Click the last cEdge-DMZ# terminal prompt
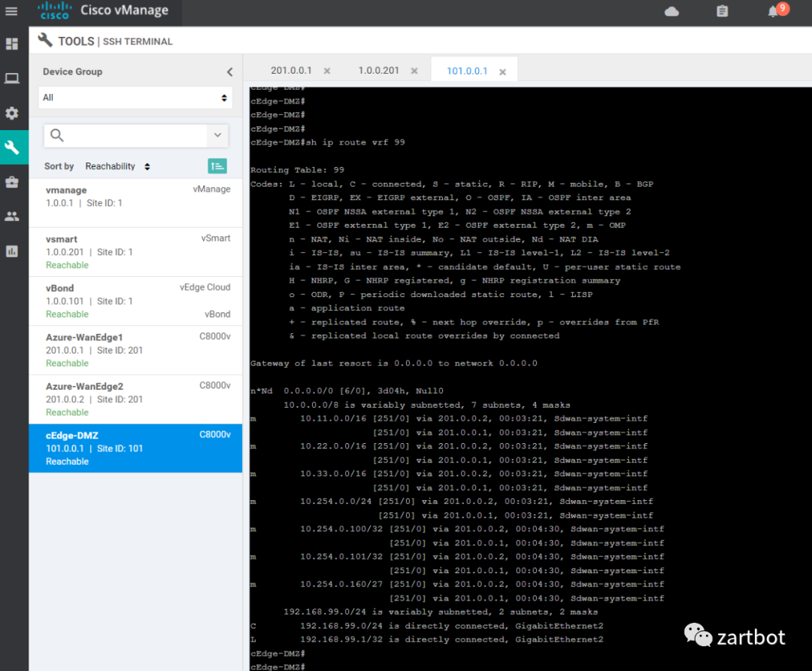This screenshot has width=812, height=671. click(277, 666)
